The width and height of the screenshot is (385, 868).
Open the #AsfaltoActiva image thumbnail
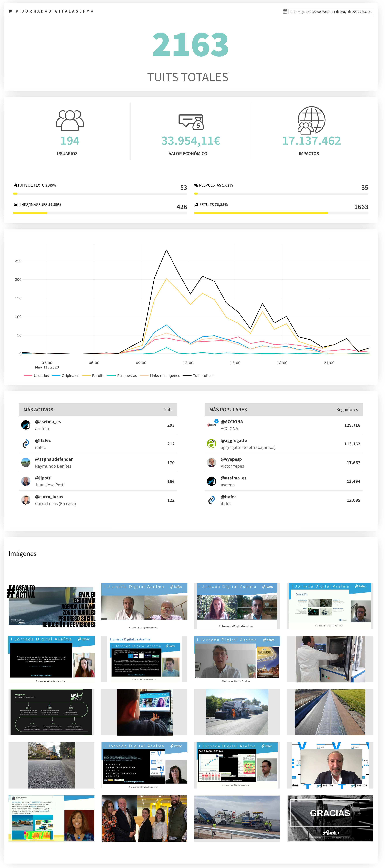51,606
